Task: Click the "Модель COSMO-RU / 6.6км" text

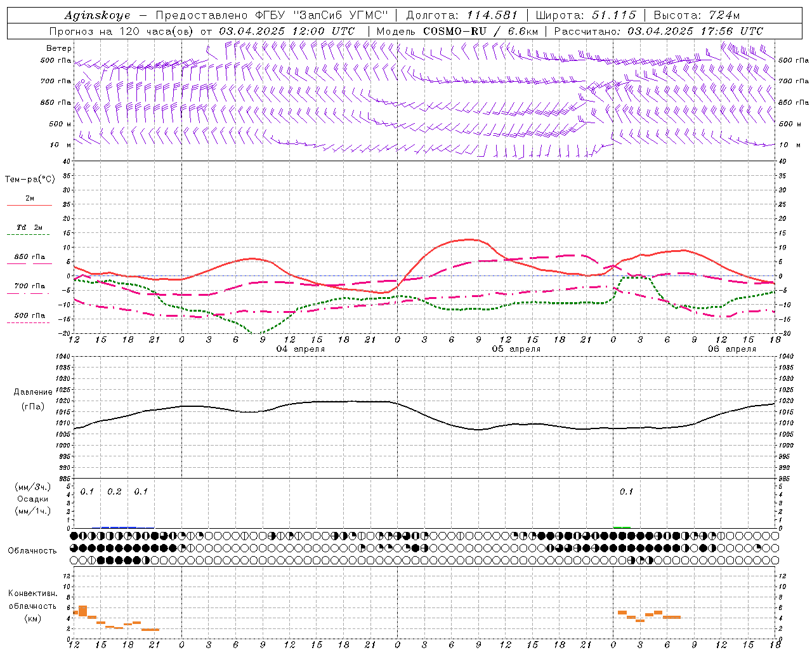Action: [457, 31]
